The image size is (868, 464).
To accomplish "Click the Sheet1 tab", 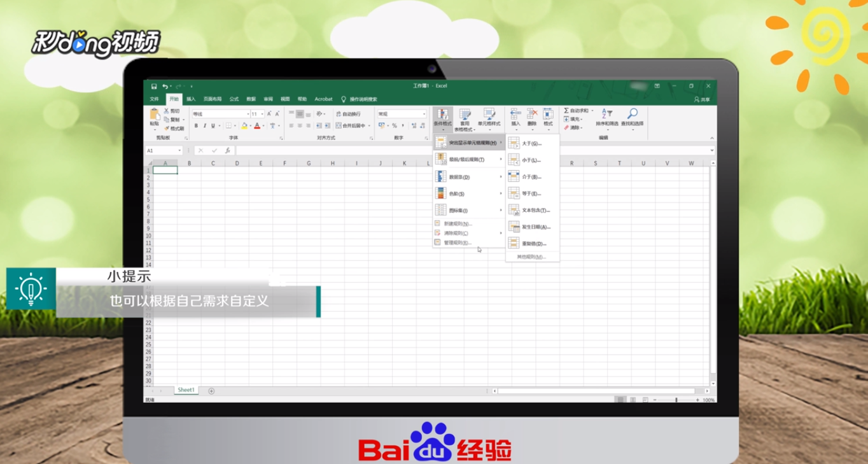I will 186,390.
